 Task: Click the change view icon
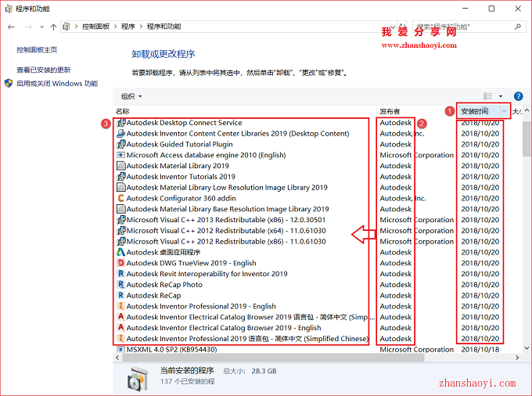click(x=488, y=96)
